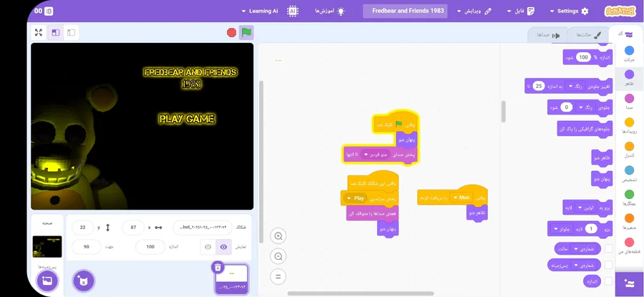Click the 100 value in size block palette
This screenshot has height=297, width=644.
point(584,57)
